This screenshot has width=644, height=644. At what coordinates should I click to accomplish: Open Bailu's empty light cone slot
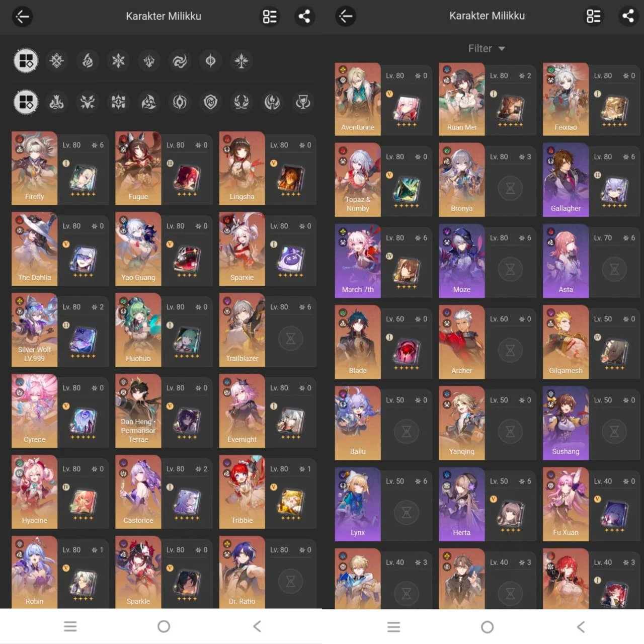(407, 431)
